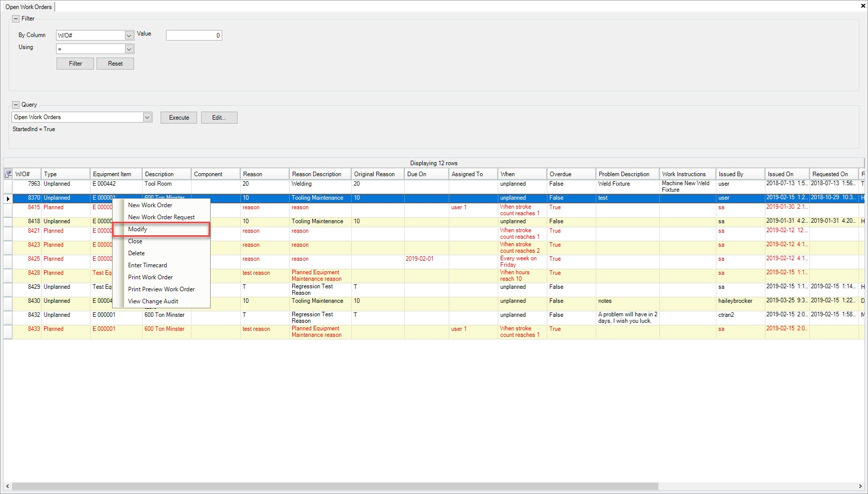Sort by the Issued By column header

point(740,174)
